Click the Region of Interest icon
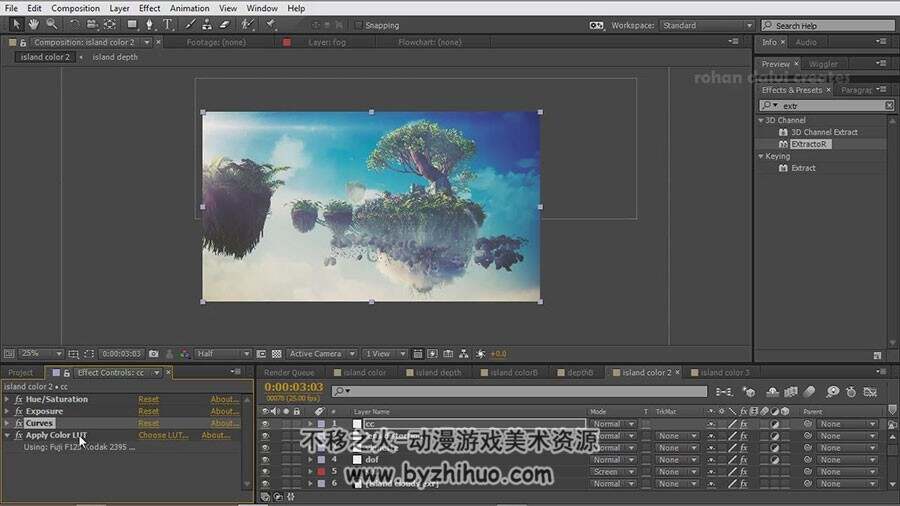Screen dimensions: 900x506 [261, 354]
